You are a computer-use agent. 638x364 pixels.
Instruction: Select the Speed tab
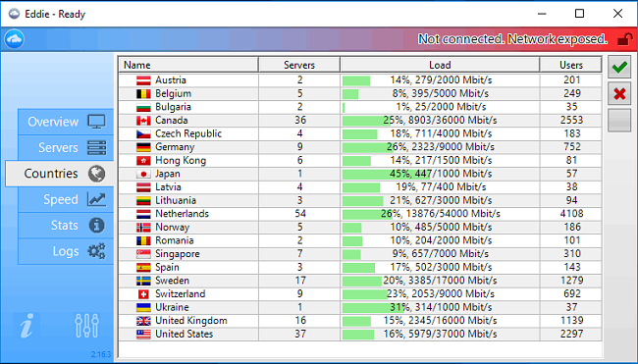point(66,199)
